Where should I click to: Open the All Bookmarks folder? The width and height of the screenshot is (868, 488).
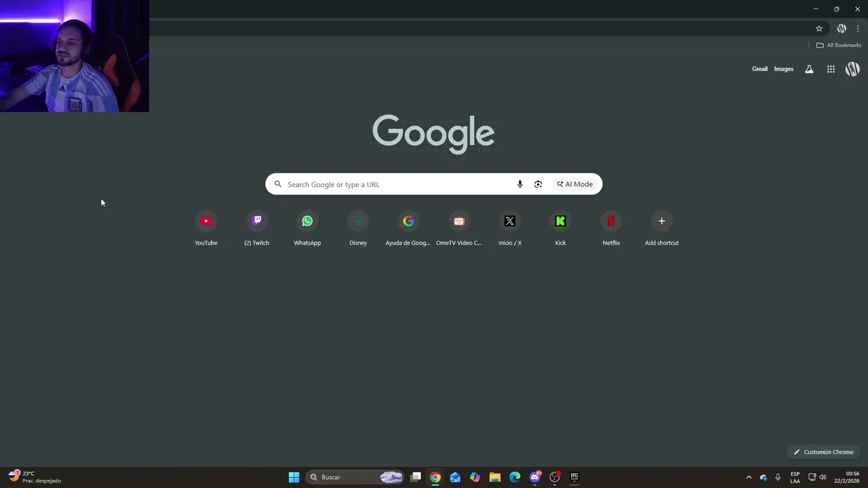(839, 45)
